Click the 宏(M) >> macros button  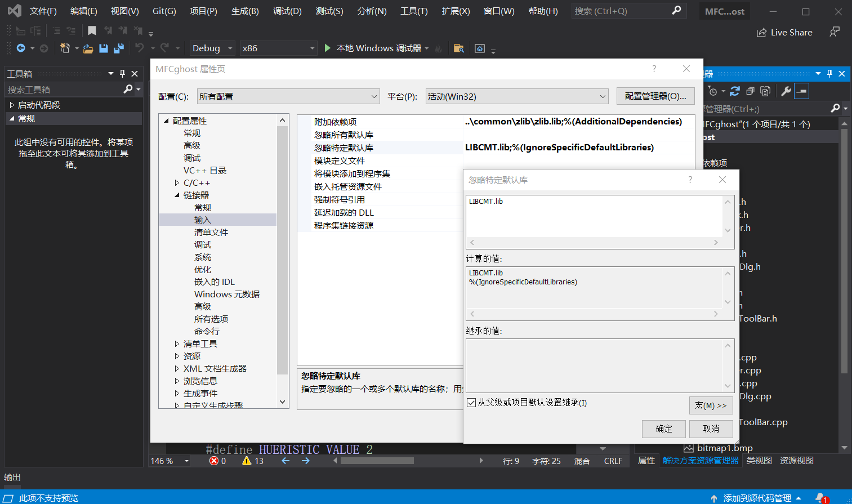(711, 405)
